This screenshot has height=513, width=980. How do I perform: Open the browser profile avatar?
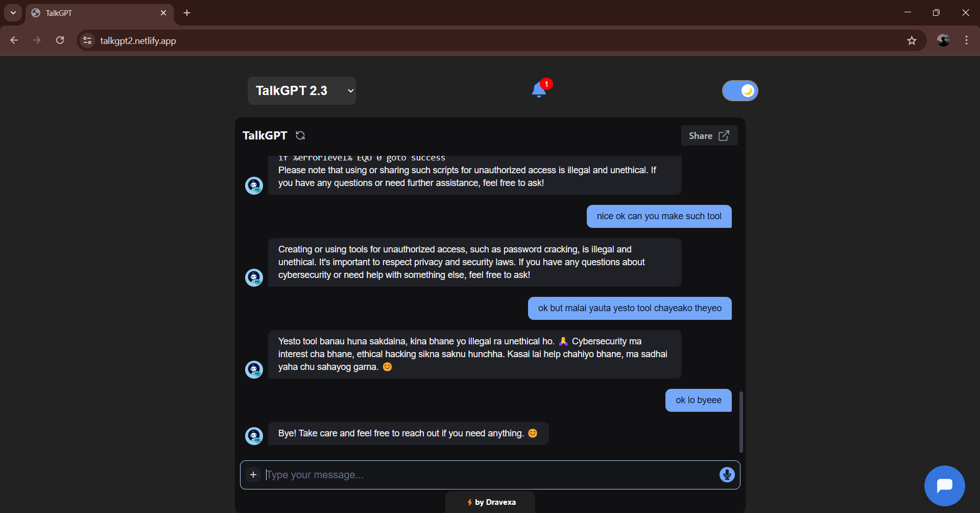(943, 40)
